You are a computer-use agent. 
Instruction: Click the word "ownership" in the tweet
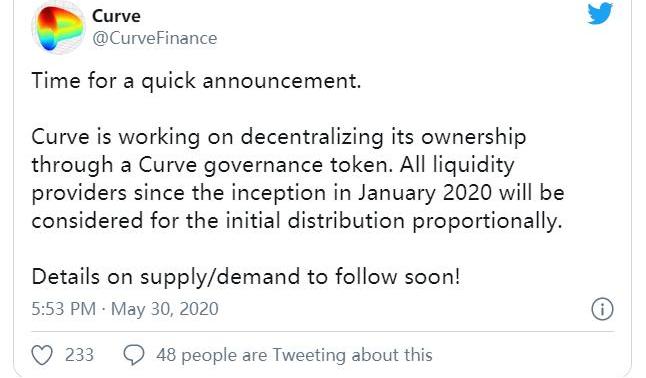pyautogui.click(x=473, y=137)
